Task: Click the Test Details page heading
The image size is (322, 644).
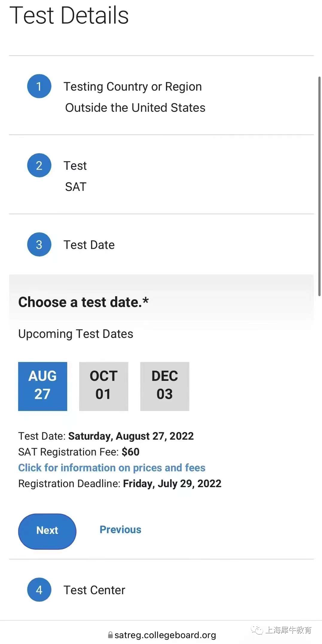Action: [x=69, y=16]
